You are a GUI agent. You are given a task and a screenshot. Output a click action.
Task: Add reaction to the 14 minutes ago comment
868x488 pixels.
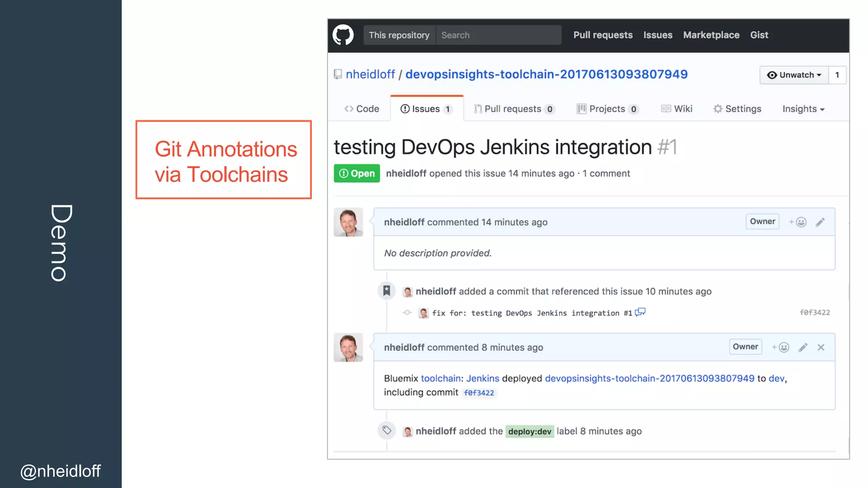[x=798, y=222]
